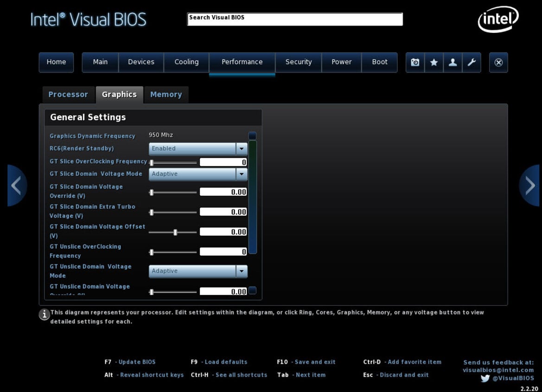Viewport: 542px width, 392px height.
Task: Click the scroll-down button in General Settings
Action: pos(252,290)
